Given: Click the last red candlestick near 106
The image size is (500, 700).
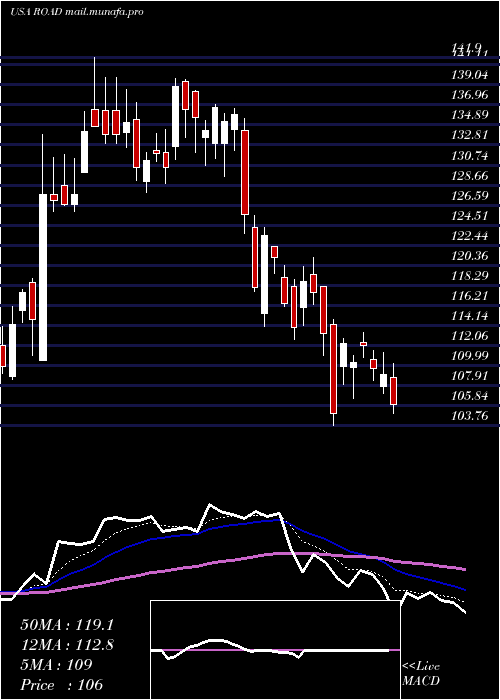Looking at the screenshot, I should point(393,391).
